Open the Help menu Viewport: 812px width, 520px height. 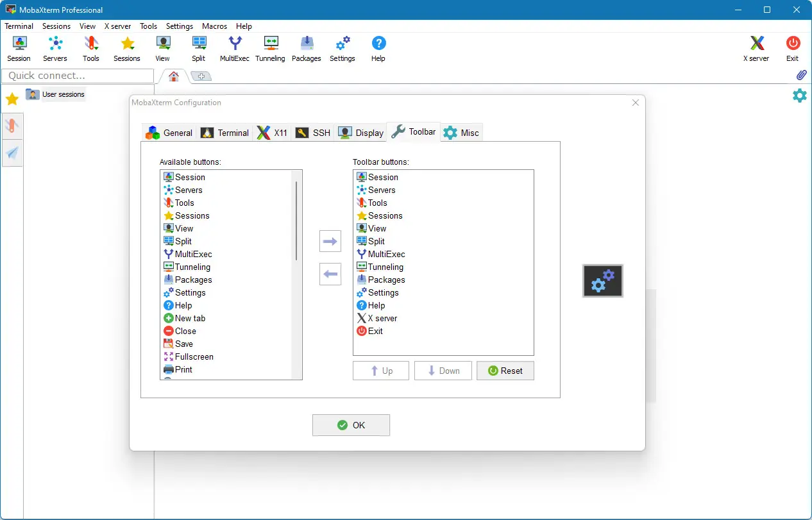pos(244,26)
